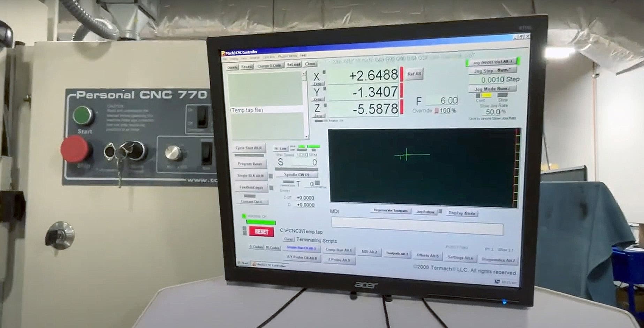The width and height of the screenshot is (644, 328).
Task: Close the Mach3 window
Action: (x=528, y=36)
